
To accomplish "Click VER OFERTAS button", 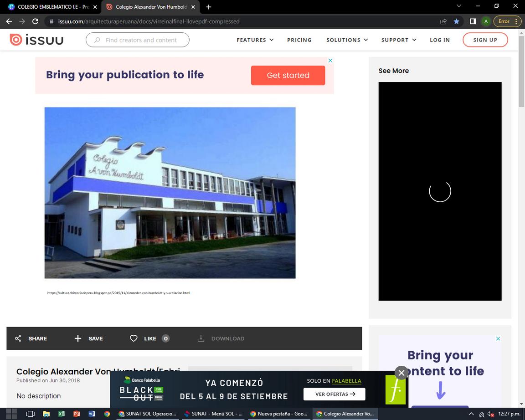I will click(x=334, y=394).
